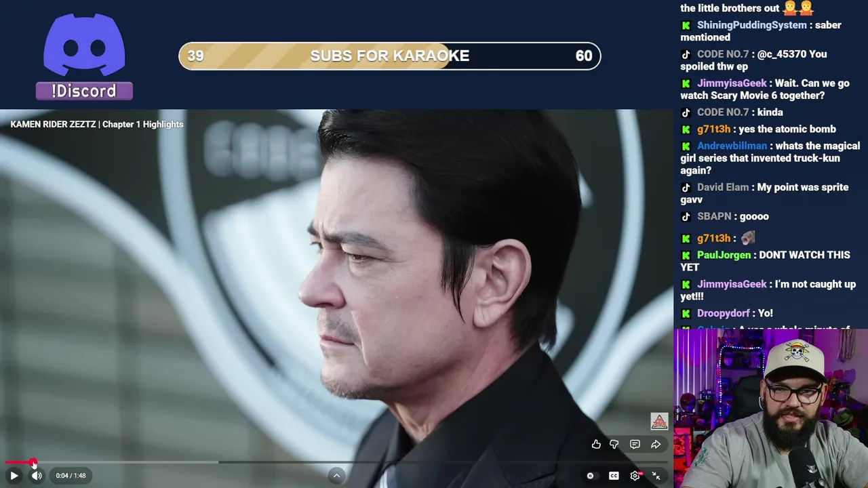Click username g71t3h on the atomic bomb message

coord(713,129)
